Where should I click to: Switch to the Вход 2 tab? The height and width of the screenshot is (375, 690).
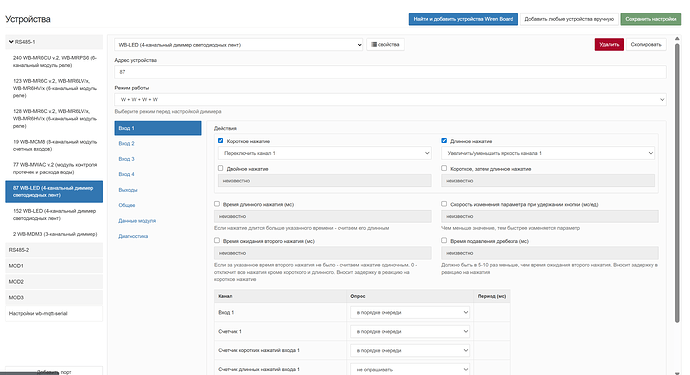point(126,143)
